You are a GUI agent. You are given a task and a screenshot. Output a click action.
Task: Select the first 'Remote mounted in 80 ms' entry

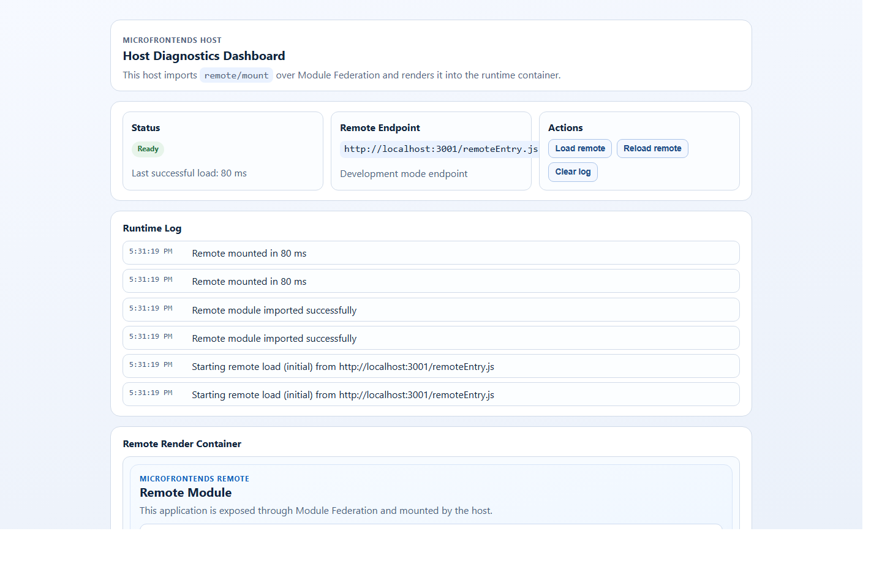point(249,253)
